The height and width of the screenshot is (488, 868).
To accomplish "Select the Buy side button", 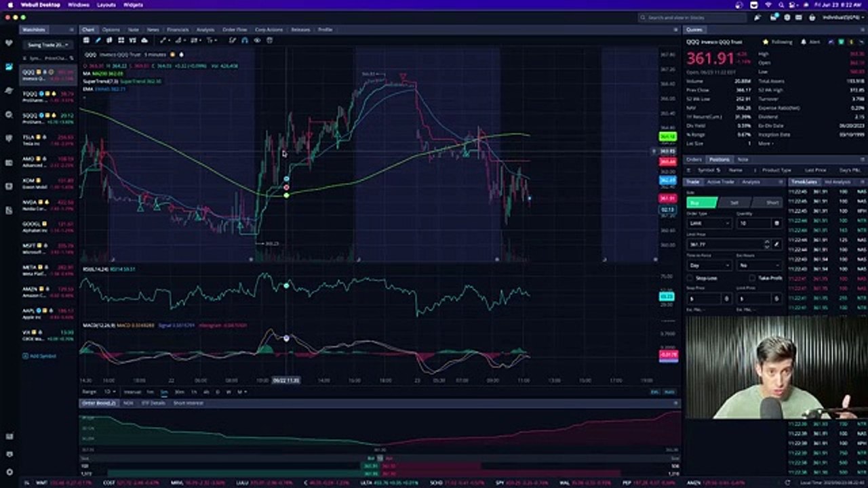I will pyautogui.click(x=702, y=203).
